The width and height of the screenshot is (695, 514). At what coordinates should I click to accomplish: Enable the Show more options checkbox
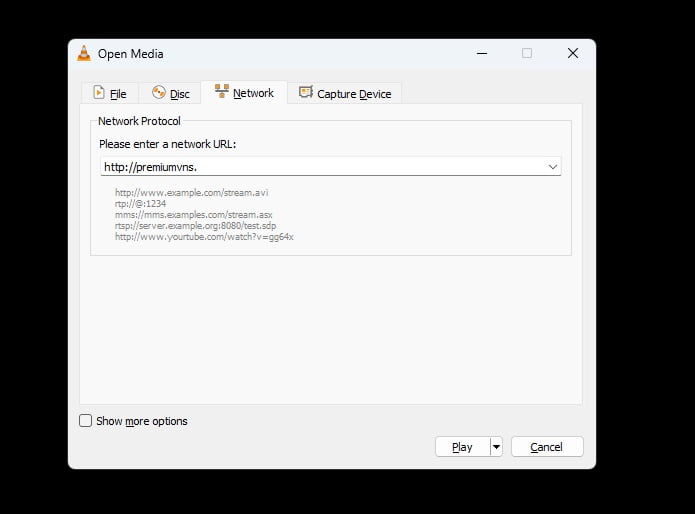pyautogui.click(x=86, y=421)
